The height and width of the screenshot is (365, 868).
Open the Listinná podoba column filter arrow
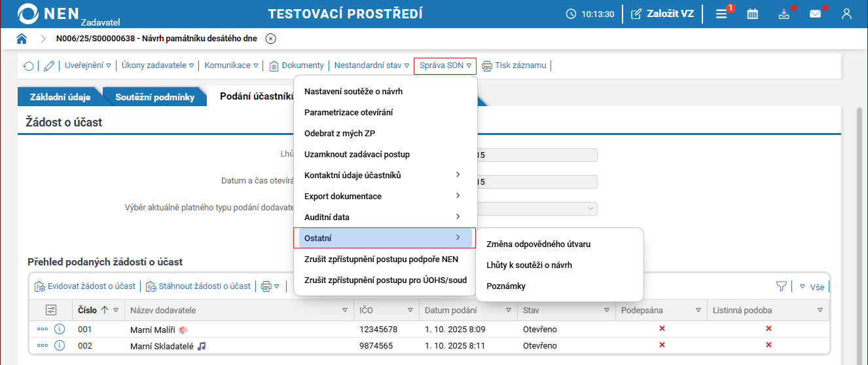click(820, 310)
